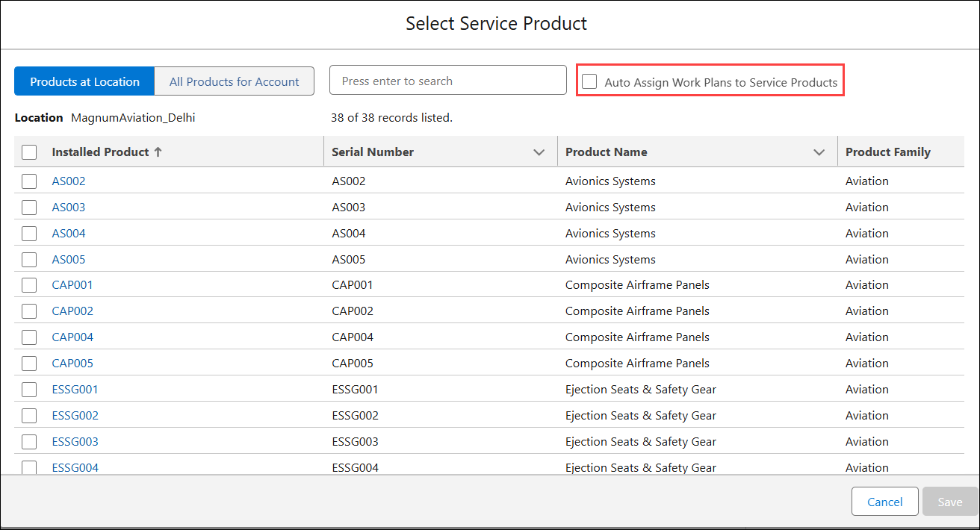
Task: Open the CAP005 installed product link
Action: (72, 363)
